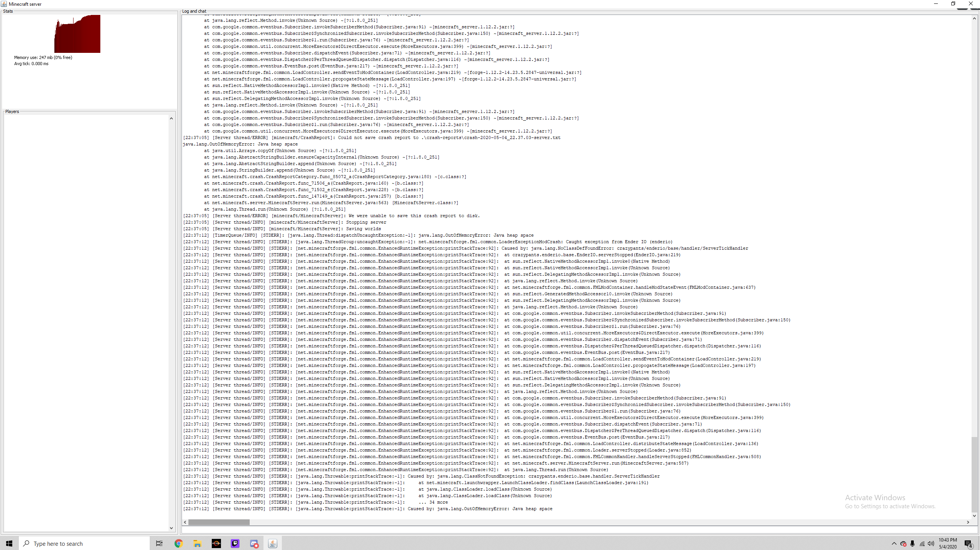The width and height of the screenshot is (980, 550).
Task: Click the Players list scroll-up arrow
Action: click(x=171, y=119)
